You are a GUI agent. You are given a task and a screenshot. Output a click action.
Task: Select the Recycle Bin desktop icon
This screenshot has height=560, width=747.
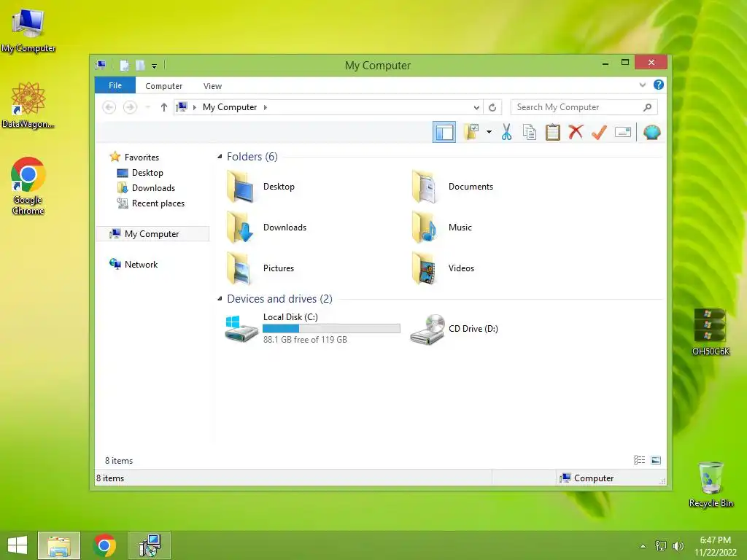tap(711, 484)
